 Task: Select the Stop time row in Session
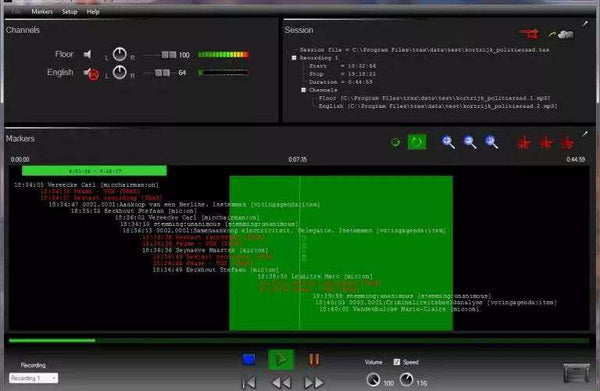pos(342,74)
